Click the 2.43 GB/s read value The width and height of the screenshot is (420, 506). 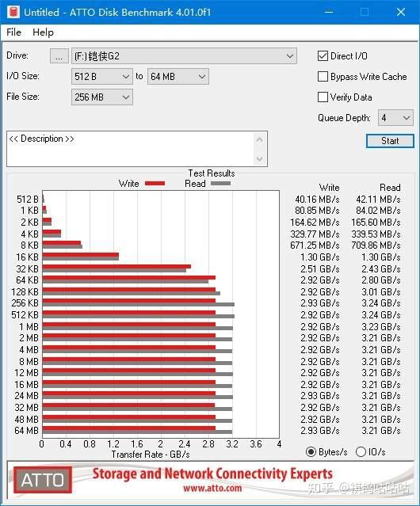[381, 268]
